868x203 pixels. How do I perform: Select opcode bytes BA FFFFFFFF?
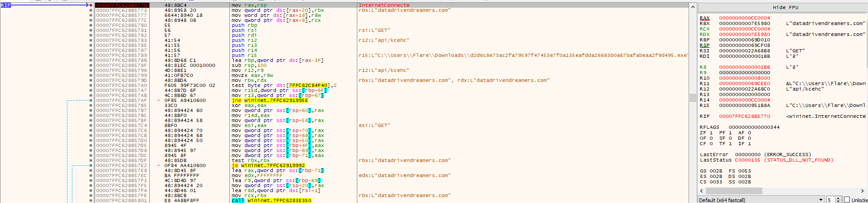[x=182, y=176]
